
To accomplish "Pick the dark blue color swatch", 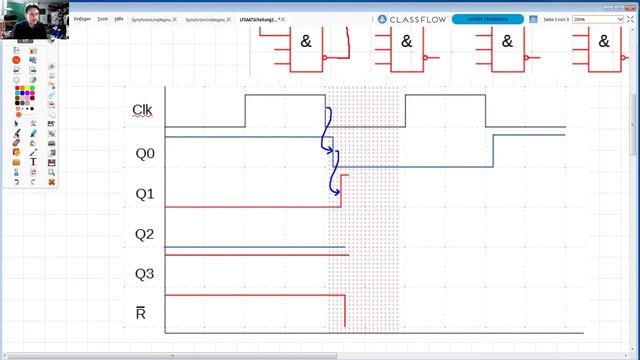I will click(x=22, y=93).
